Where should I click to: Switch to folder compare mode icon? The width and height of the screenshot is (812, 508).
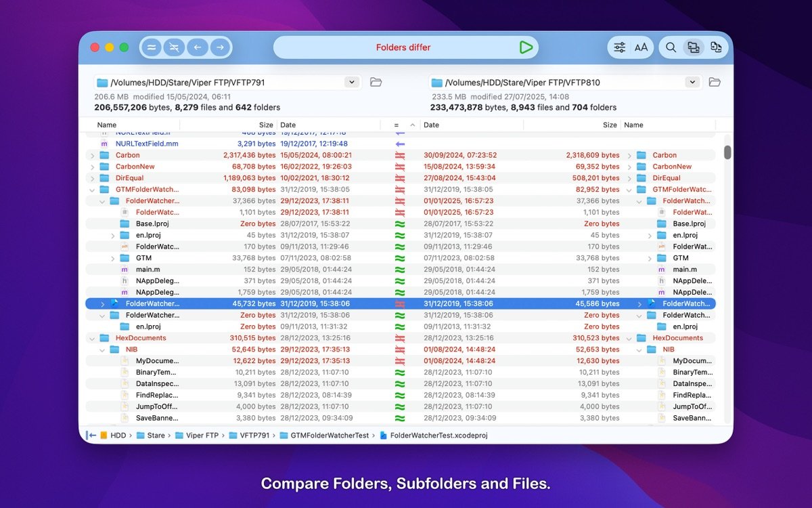[693, 47]
